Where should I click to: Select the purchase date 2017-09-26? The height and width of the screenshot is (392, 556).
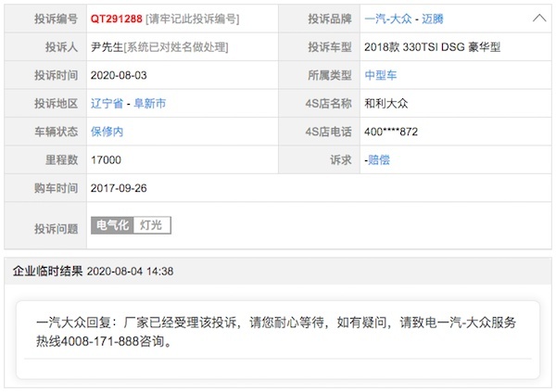click(x=119, y=188)
